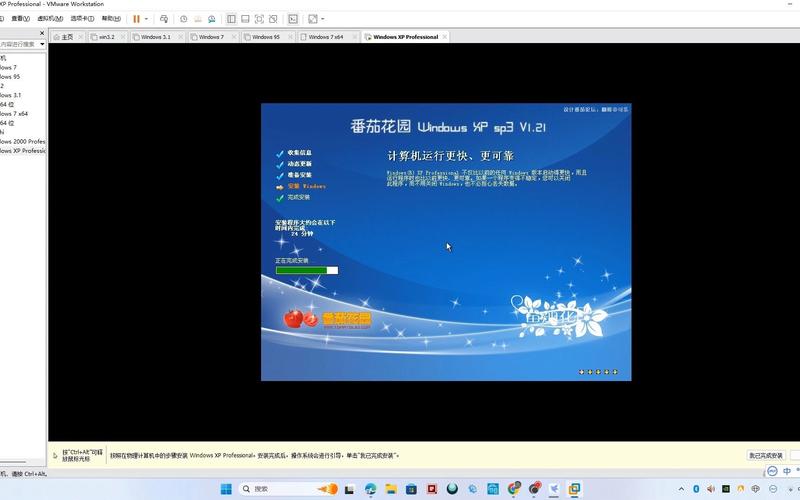Toggle the Show library sidebar view icon
Viewport: 800px width, 500px height.
click(231, 19)
